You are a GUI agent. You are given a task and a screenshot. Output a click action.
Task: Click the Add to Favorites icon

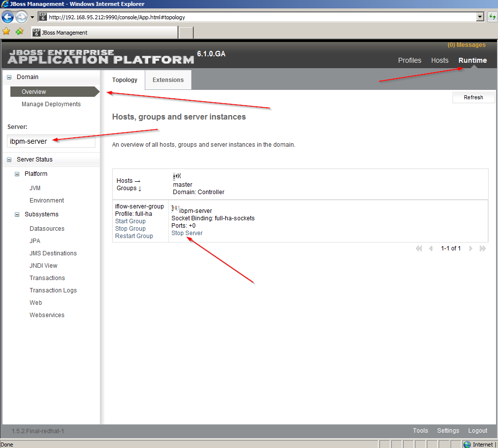19,32
